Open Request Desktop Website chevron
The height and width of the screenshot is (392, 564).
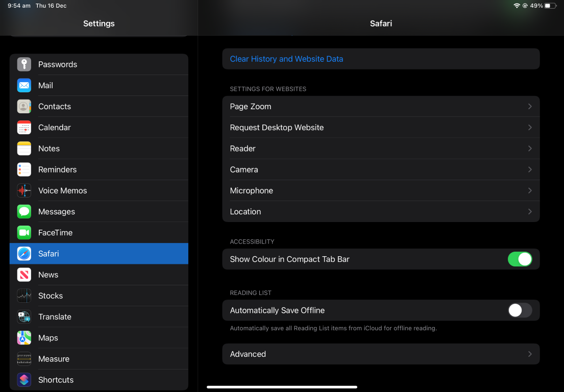click(530, 127)
